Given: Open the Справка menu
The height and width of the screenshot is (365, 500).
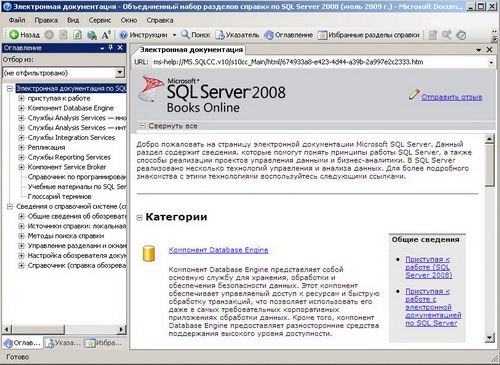Looking at the screenshot, I should point(160,20).
